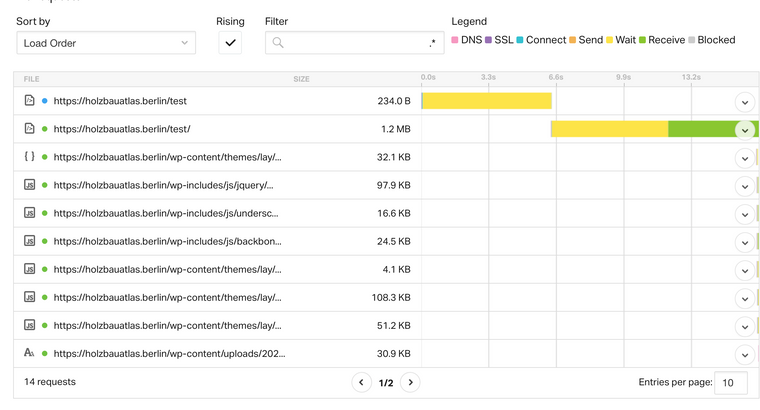Click the document icon for holzbauatlas.berlin/test

[x=29, y=101]
